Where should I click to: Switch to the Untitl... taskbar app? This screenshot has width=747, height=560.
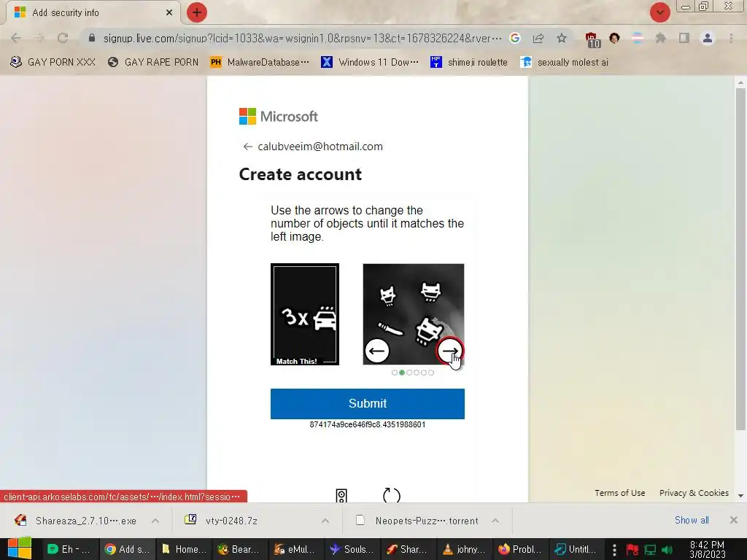[576, 549]
